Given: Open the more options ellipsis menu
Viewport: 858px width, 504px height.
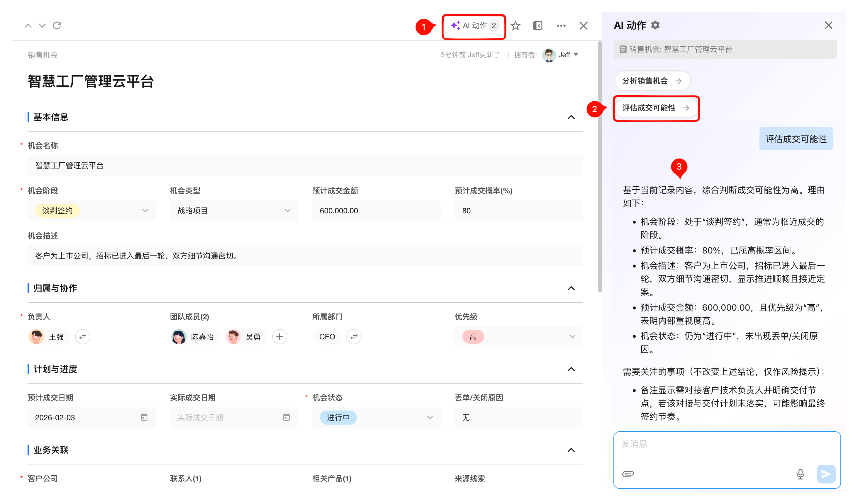Looking at the screenshot, I should 561,26.
